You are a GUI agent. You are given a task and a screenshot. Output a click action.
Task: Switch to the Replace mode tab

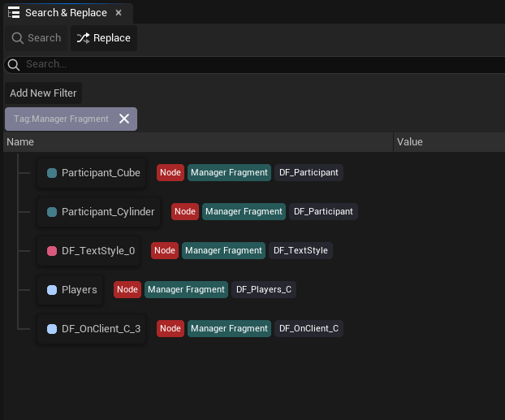[104, 38]
